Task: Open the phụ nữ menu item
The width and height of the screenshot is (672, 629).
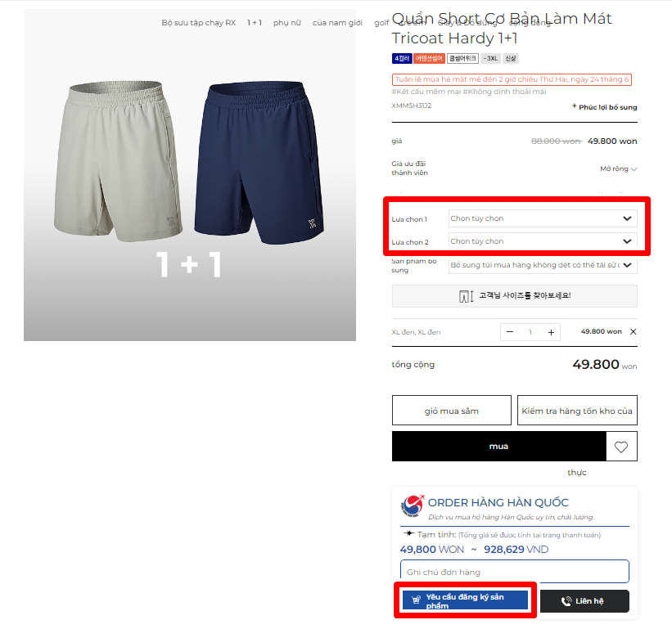Action: coord(286,23)
